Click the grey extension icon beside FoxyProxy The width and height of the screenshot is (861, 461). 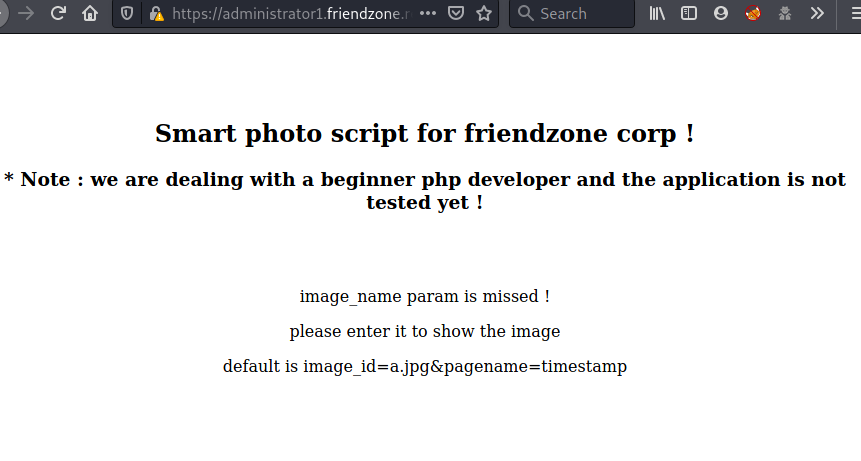[x=785, y=14]
